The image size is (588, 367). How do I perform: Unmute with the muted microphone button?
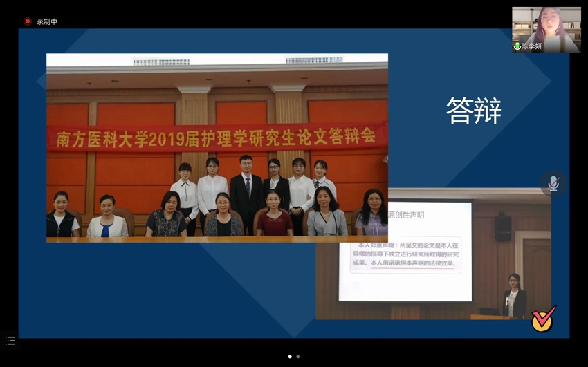tap(553, 184)
